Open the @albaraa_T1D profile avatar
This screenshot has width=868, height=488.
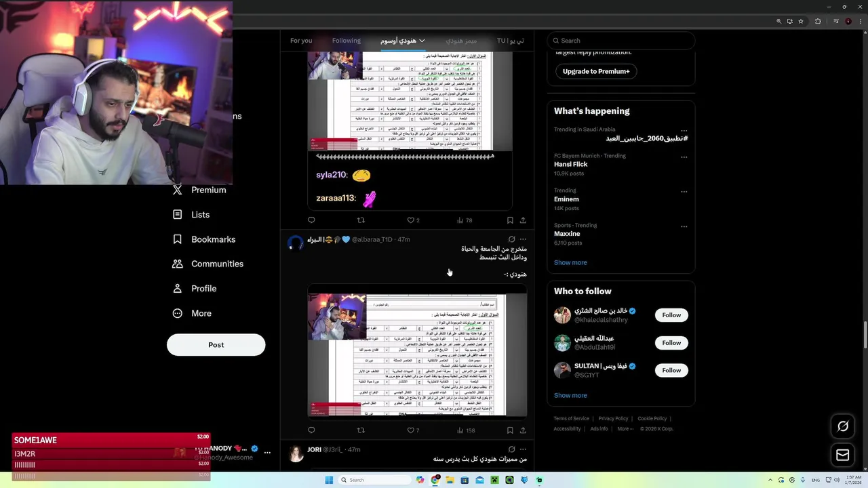(296, 243)
